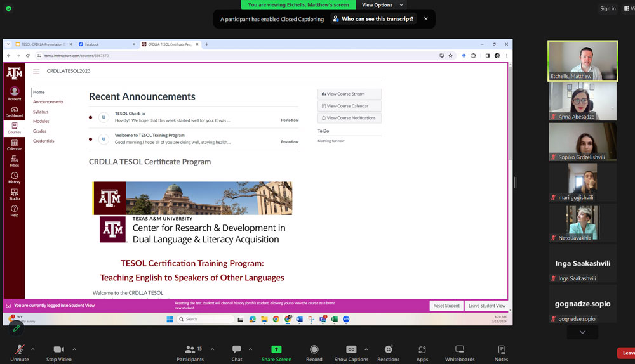Click the Leave Student View button
Image resolution: width=635 pixels, height=364 pixels.
pyautogui.click(x=487, y=306)
